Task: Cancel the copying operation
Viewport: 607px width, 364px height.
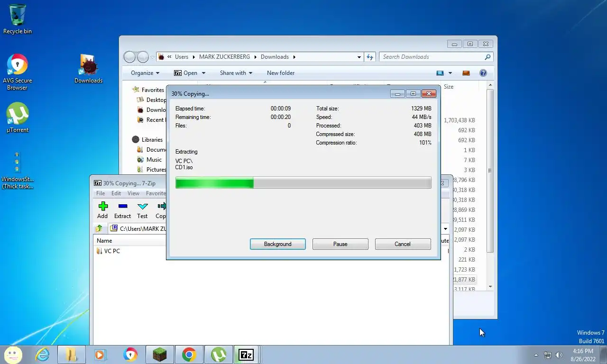Action: [403, 244]
